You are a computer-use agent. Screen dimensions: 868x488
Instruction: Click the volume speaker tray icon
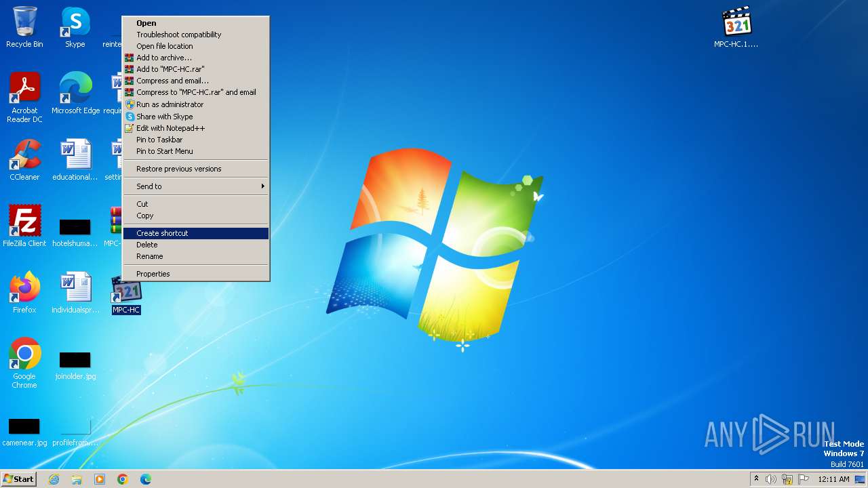(x=771, y=479)
